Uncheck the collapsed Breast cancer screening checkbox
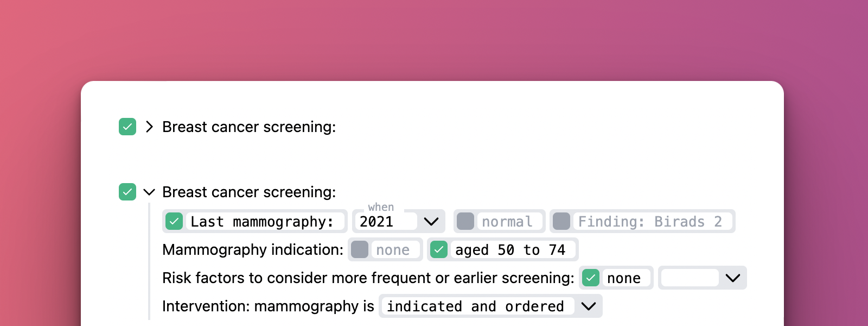This screenshot has height=326, width=868. (x=127, y=127)
